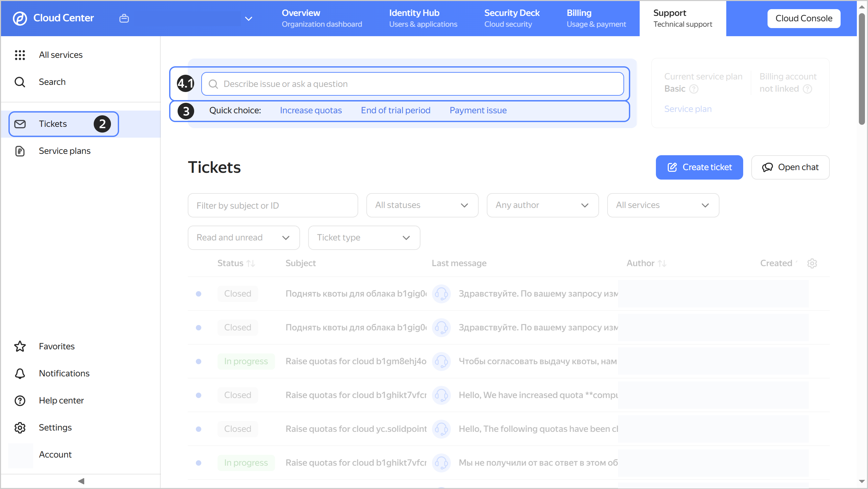Open table column settings gear
This screenshot has height=489, width=868.
[x=812, y=263]
